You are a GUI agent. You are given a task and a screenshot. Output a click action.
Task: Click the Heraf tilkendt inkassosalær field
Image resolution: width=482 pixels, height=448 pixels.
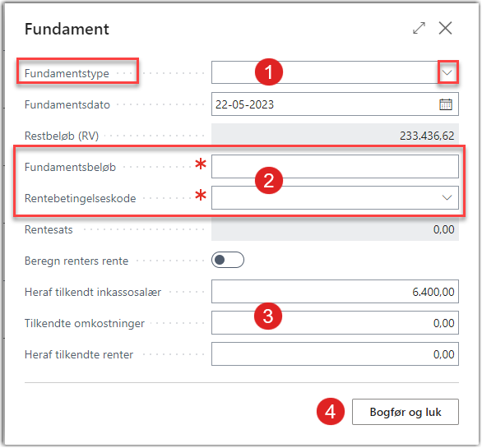[335, 291]
